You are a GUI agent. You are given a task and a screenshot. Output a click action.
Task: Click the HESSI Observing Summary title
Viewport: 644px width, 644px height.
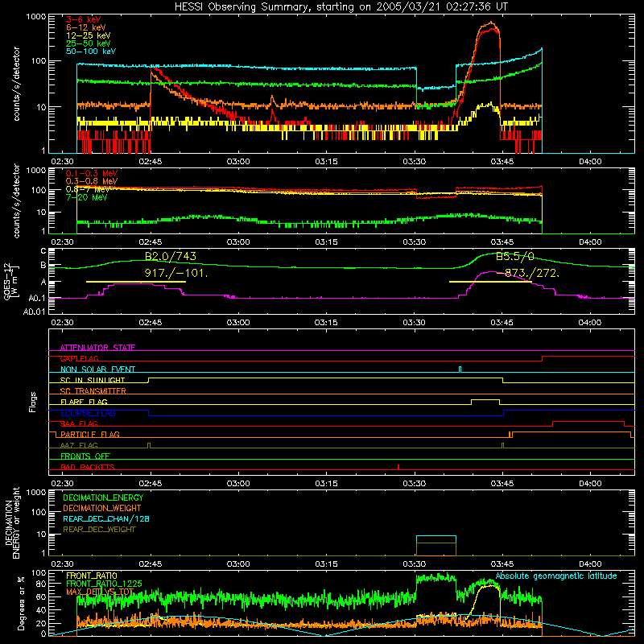click(x=341, y=6)
